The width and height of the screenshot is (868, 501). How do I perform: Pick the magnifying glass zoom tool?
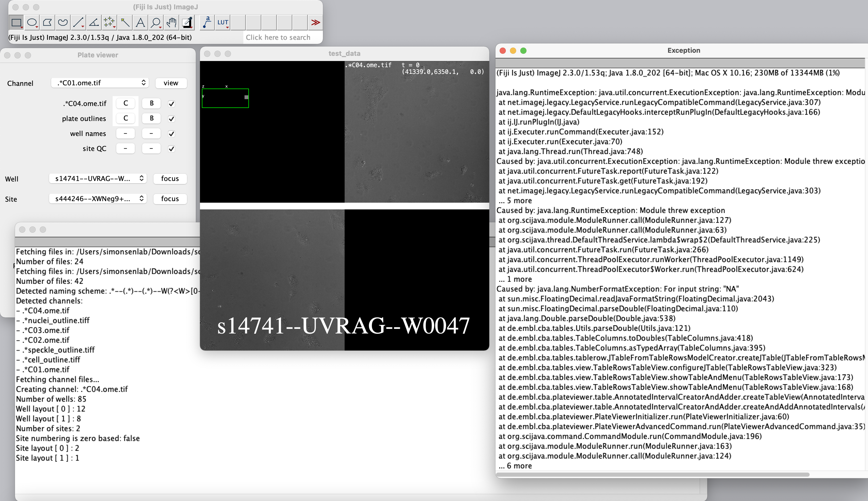point(156,22)
